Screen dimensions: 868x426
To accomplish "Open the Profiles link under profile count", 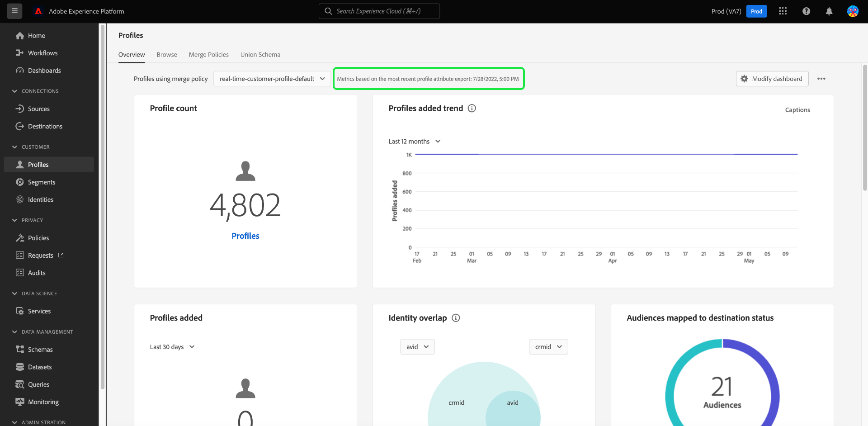I will (245, 236).
